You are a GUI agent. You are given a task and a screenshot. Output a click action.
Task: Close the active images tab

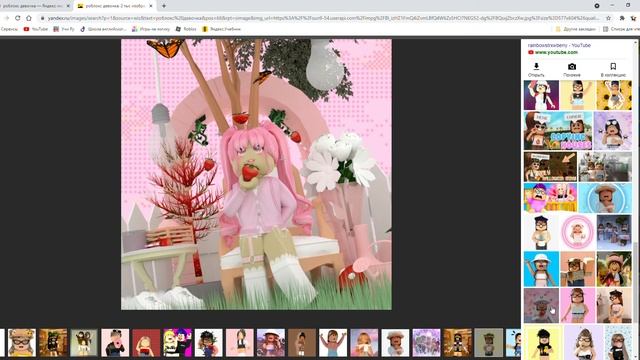(151, 6)
